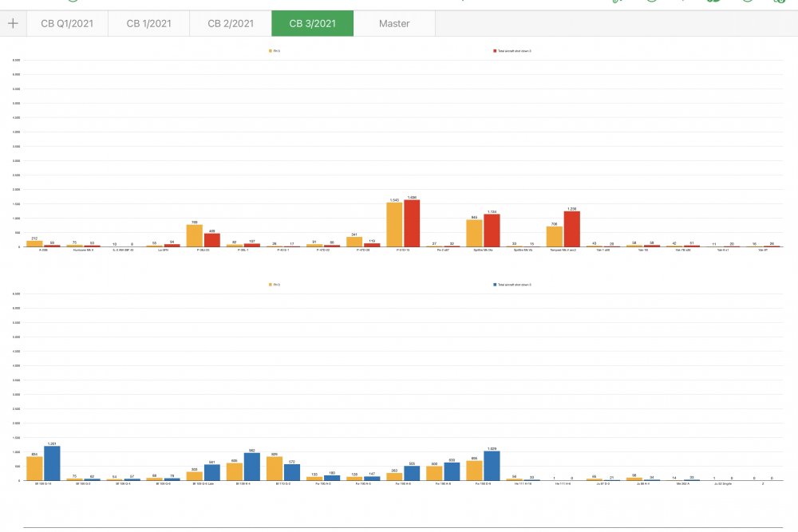Select the blue Bf 109 K-4 bar labeled 962
The image size is (798, 532).
[252, 467]
